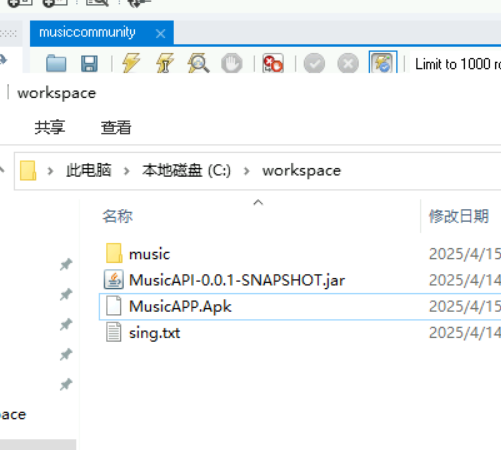Select MusicAPI-0.0.1-SNAPSHOT.jar file
This screenshot has width=501, height=450.
tap(237, 280)
